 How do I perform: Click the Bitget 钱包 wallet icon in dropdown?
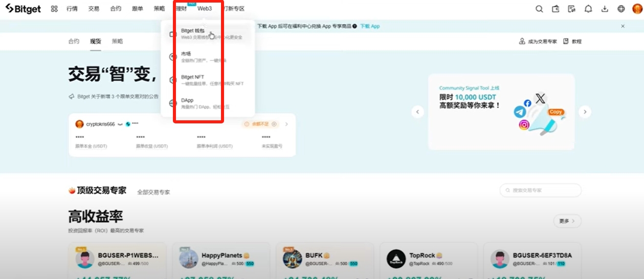pyautogui.click(x=172, y=34)
